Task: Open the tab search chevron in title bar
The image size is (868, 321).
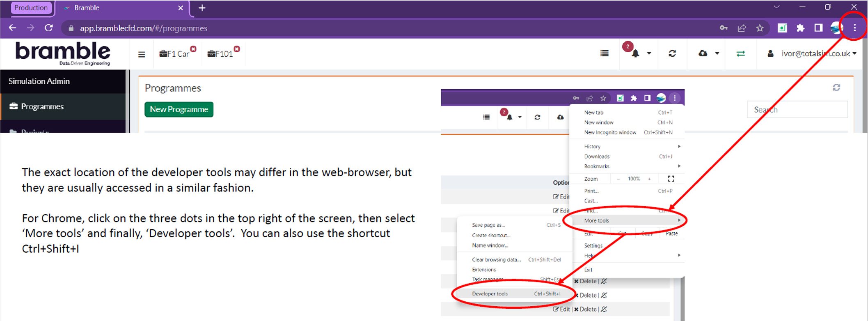Action: click(x=776, y=7)
